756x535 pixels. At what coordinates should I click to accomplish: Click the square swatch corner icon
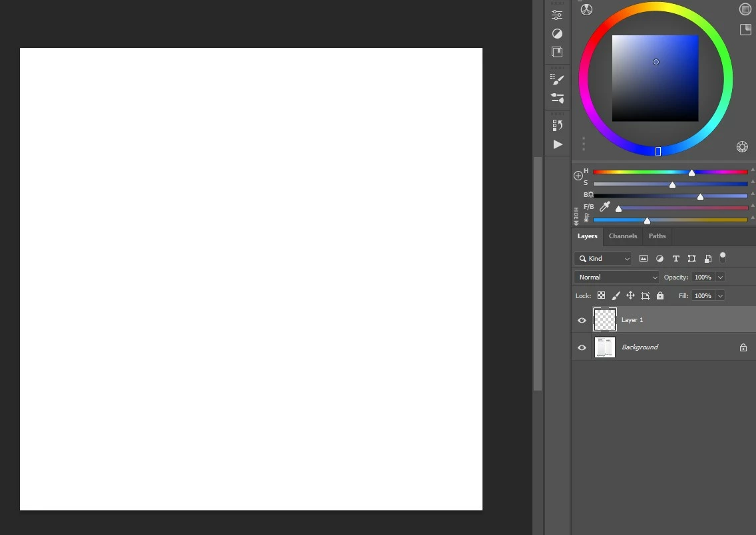point(745,30)
